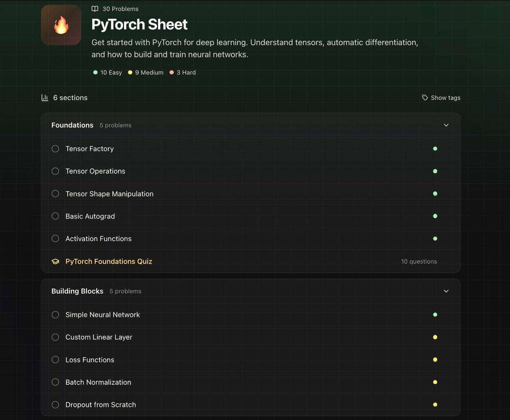This screenshot has width=510, height=420.
Task: Click the 6 sections label
Action: coord(70,98)
